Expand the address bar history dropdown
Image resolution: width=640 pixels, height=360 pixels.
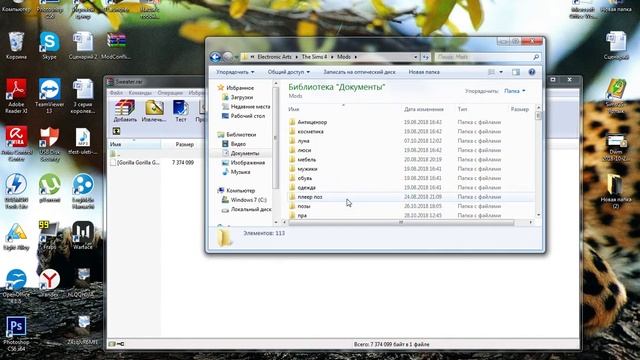[x=416, y=57]
